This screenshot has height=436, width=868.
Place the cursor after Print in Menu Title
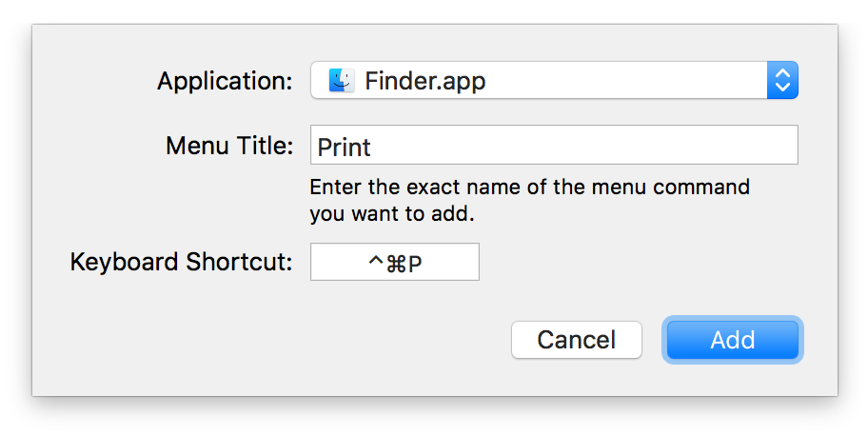coord(373,147)
